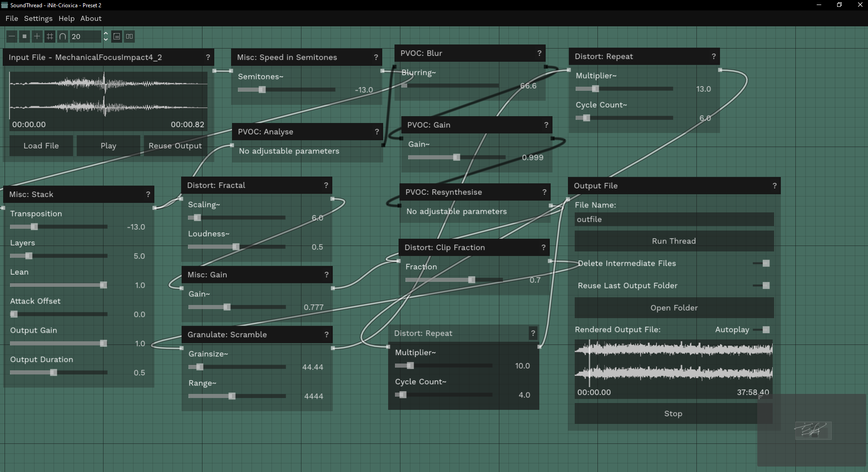
Task: Decrease the toolbar value 20 with the down arrow
Action: (x=106, y=39)
